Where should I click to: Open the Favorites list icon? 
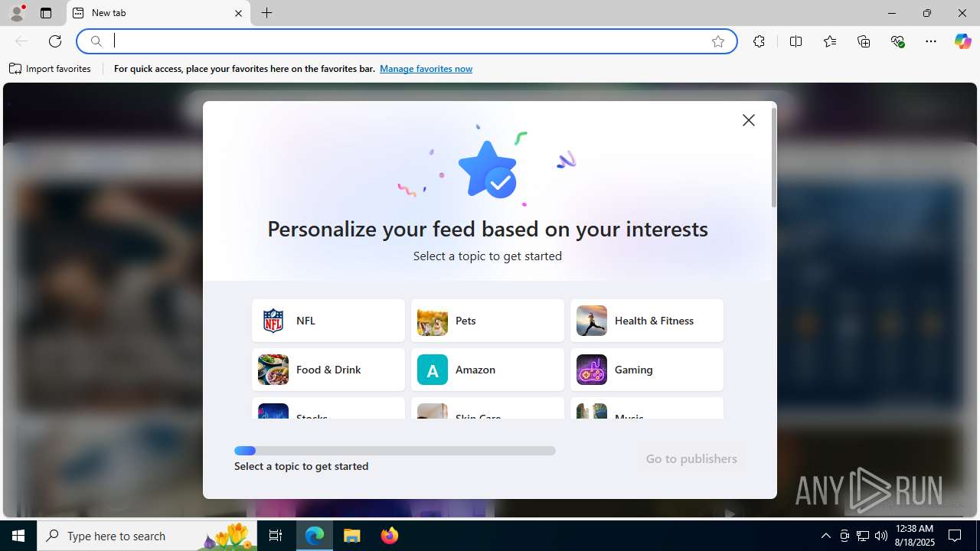point(830,41)
